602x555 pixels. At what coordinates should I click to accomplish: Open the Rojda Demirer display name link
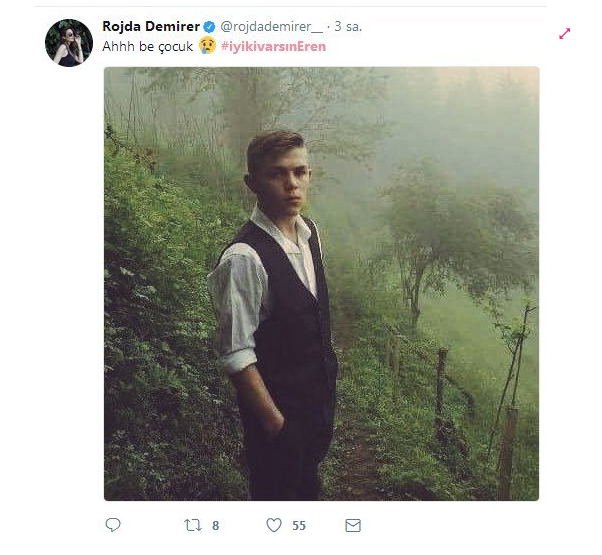coord(150,26)
